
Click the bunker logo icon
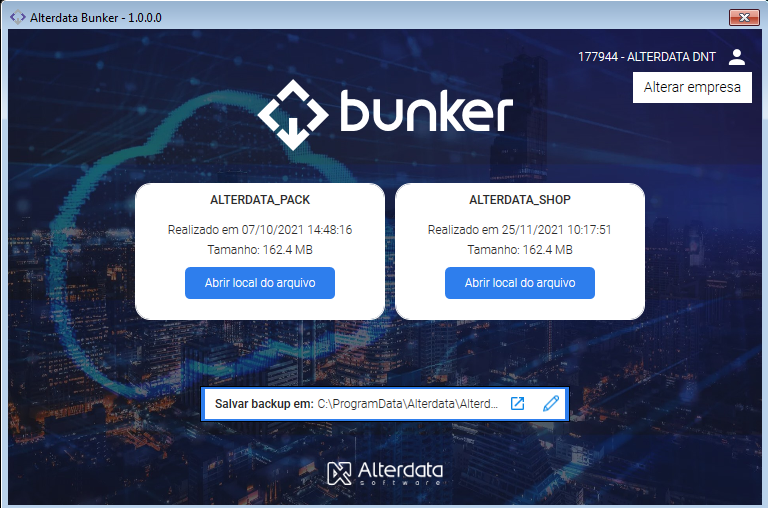pyautogui.click(x=293, y=115)
